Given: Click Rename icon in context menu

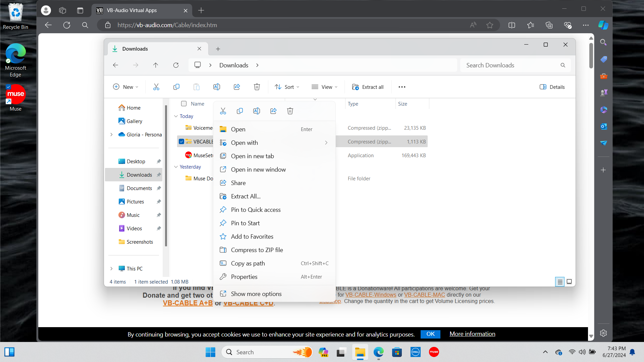Looking at the screenshot, I should 257,111.
